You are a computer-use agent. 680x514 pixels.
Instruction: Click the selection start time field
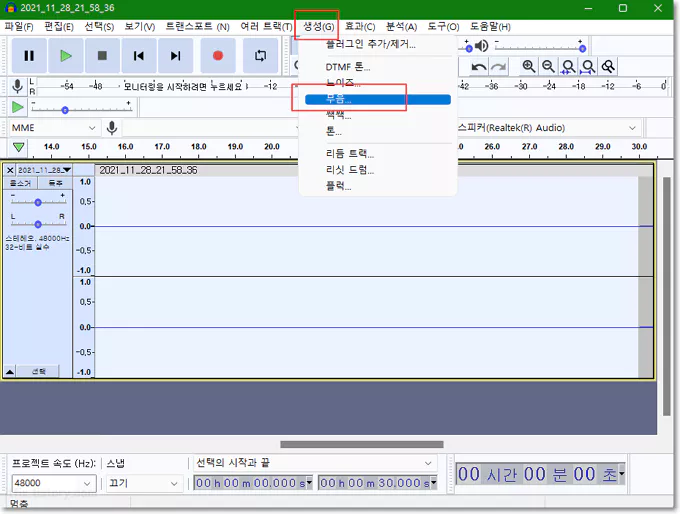[253, 483]
